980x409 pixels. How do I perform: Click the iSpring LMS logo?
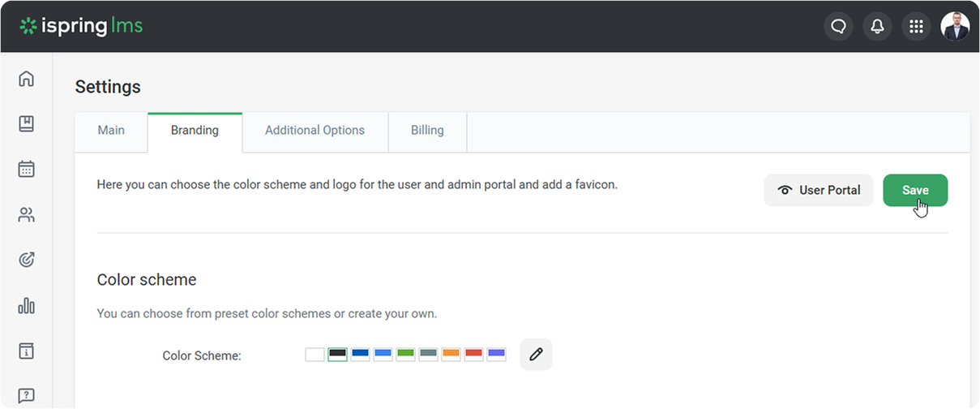point(81,26)
